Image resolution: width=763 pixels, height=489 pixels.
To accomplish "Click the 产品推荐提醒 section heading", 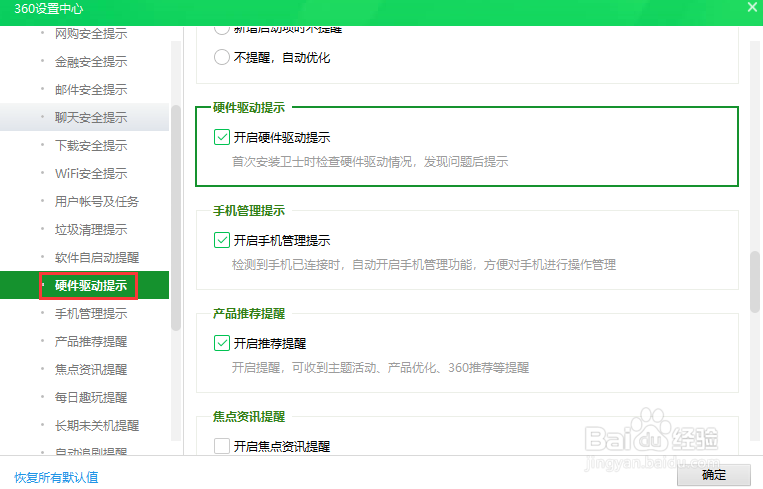I will pos(249,314).
